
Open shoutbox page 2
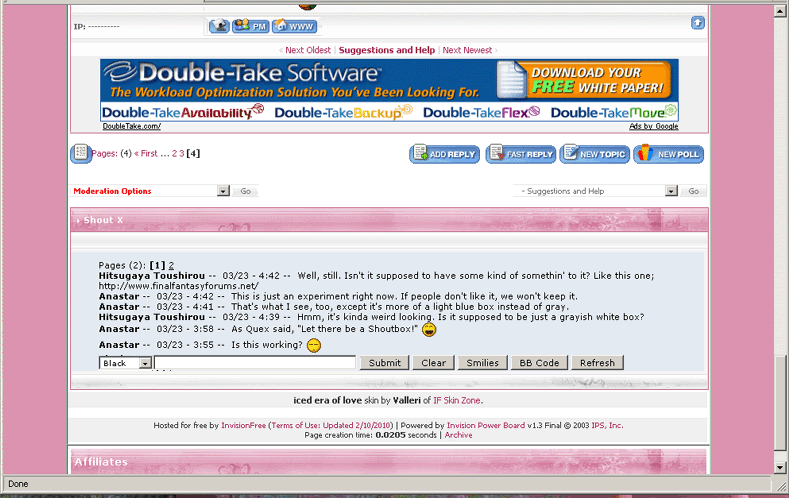point(170,265)
